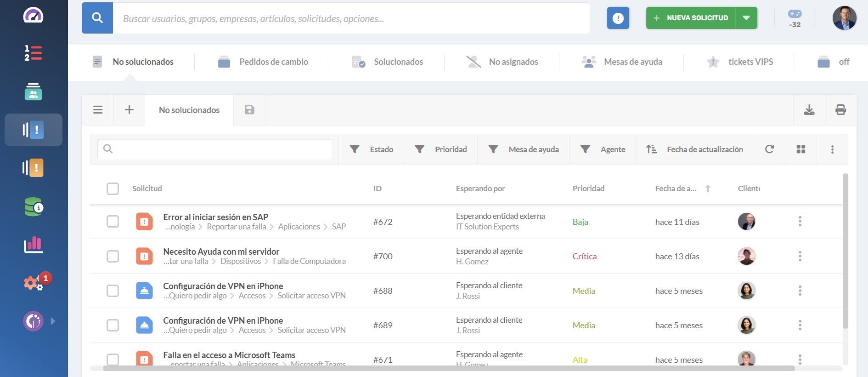Click the purple circular sidebar icon
The image size is (868, 377).
pos(33,321)
